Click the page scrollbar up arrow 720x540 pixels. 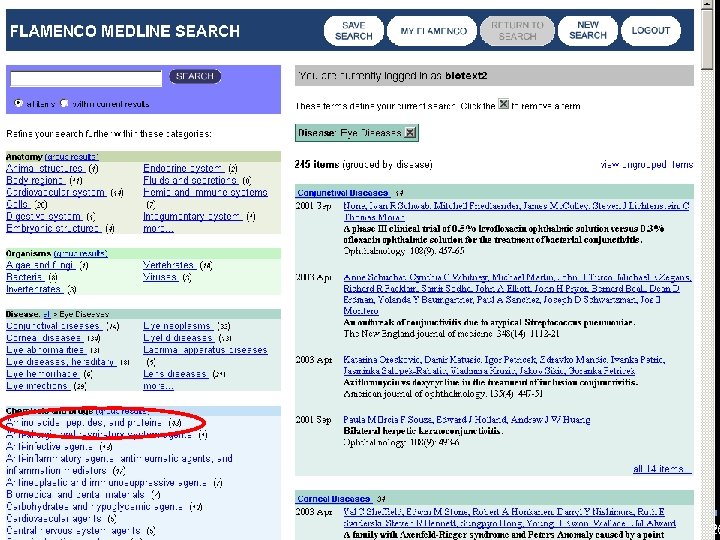[707, 4]
